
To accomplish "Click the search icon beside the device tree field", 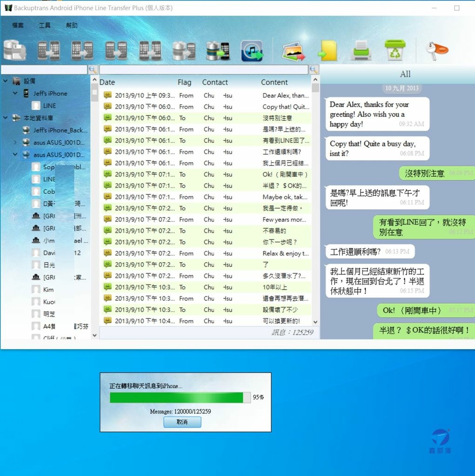I will tap(93, 70).
